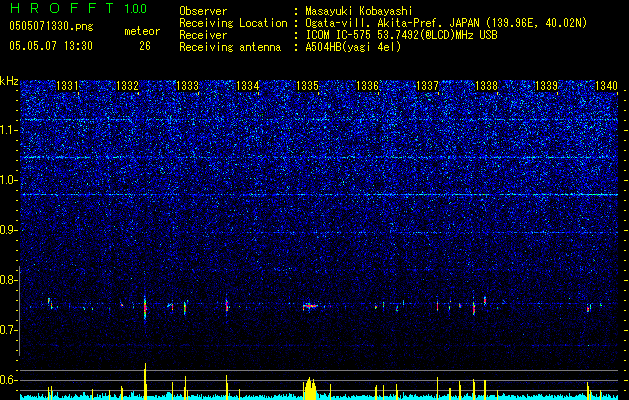The width and height of the screenshot is (629, 400).
Task: Click the 0.7 kHz frequency axis label
Action: point(8,330)
